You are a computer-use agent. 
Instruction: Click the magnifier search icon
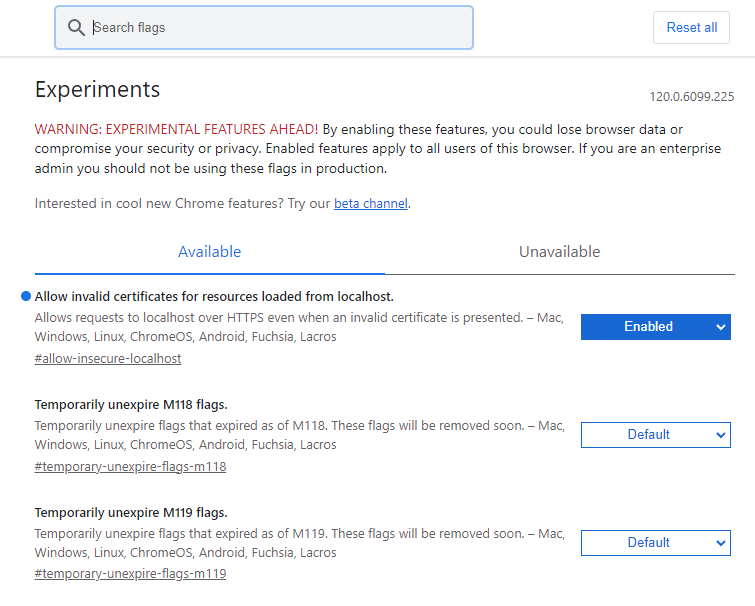tap(76, 28)
